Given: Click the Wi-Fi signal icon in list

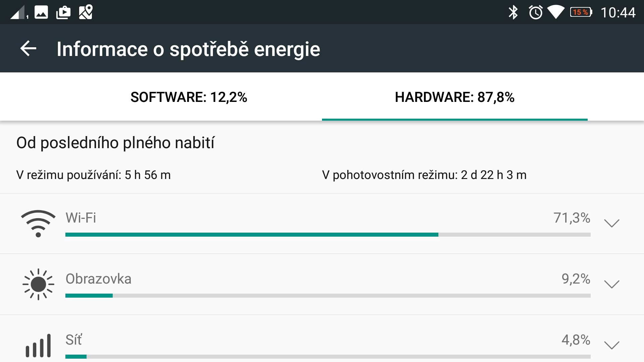Looking at the screenshot, I should pos(38,224).
